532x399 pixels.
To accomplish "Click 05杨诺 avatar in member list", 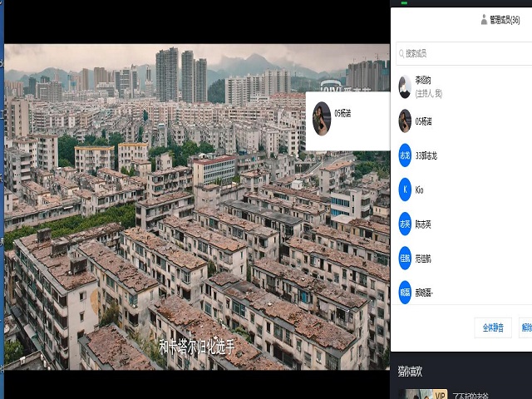I will click(405, 121).
